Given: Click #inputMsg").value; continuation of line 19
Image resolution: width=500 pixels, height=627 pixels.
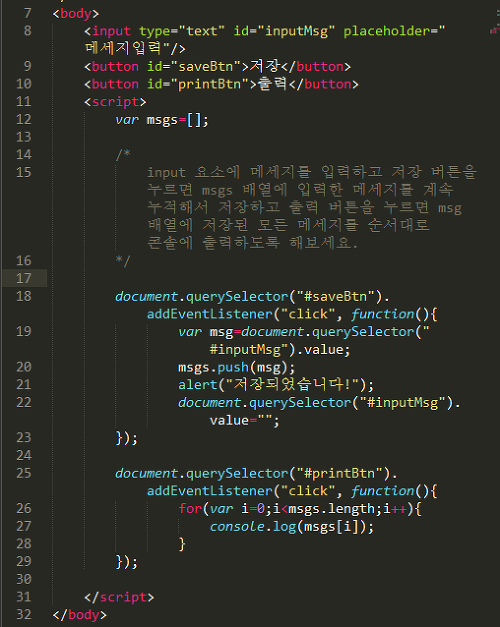Looking at the screenshot, I should 280,349.
